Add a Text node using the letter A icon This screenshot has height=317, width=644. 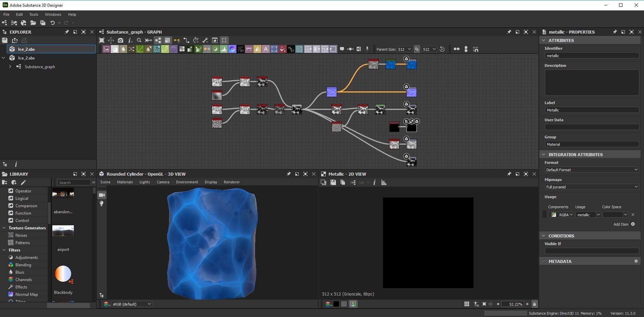(266, 49)
